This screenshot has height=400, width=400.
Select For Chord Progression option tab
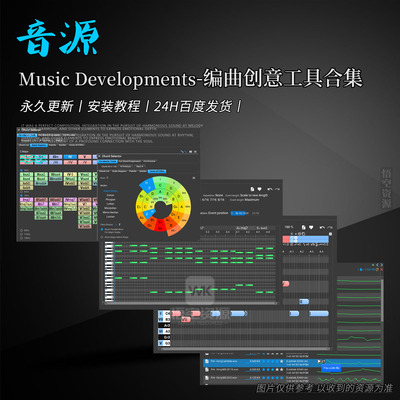tap(130, 161)
